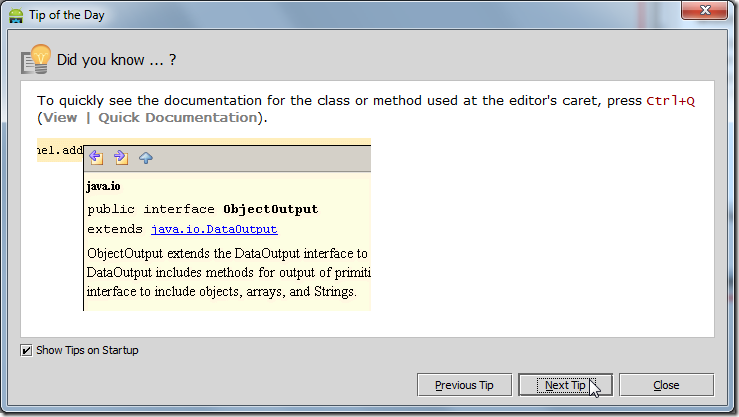Click the blue up arrow documentation icon
Viewport: 739px width, 417px height.
tap(146, 157)
